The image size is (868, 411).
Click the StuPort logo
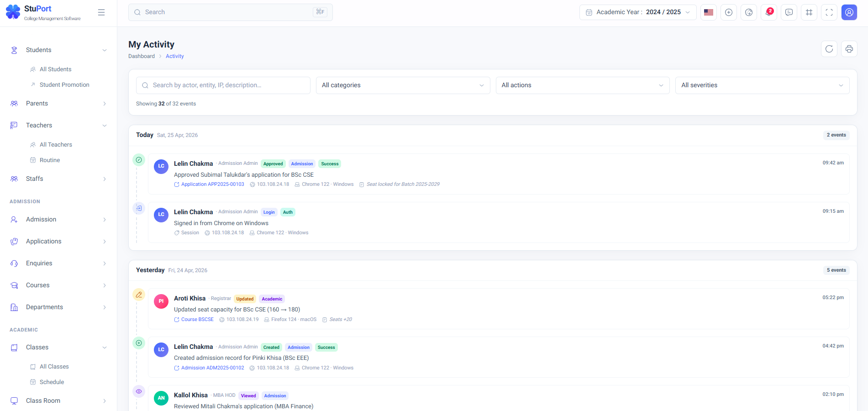click(43, 13)
